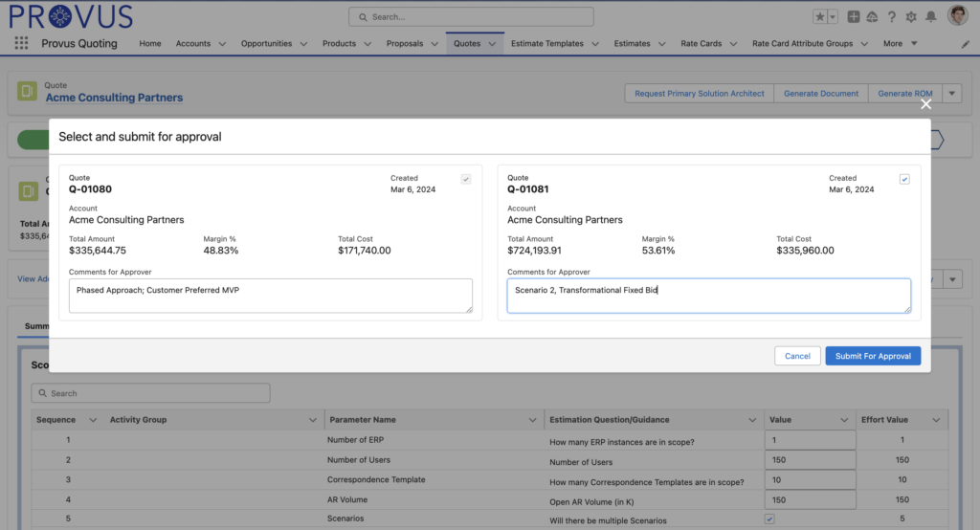Viewport: 980px width, 530px height.
Task: Click the Q-01080 Comments for Approver field
Action: [270, 295]
